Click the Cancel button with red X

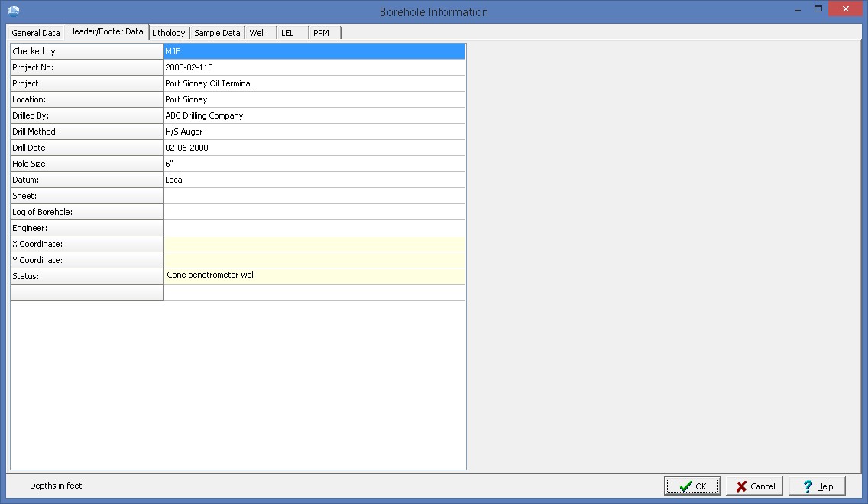pyautogui.click(x=754, y=486)
